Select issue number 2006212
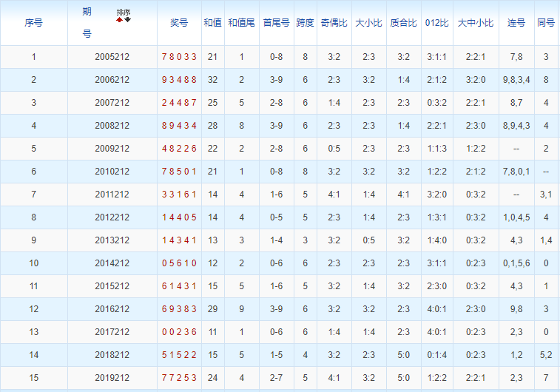 coord(112,80)
